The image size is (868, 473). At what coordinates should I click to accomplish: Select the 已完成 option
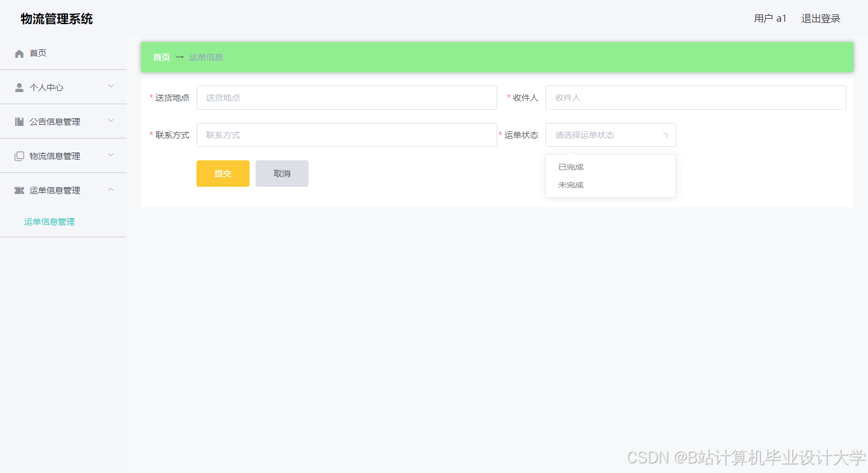pos(611,167)
